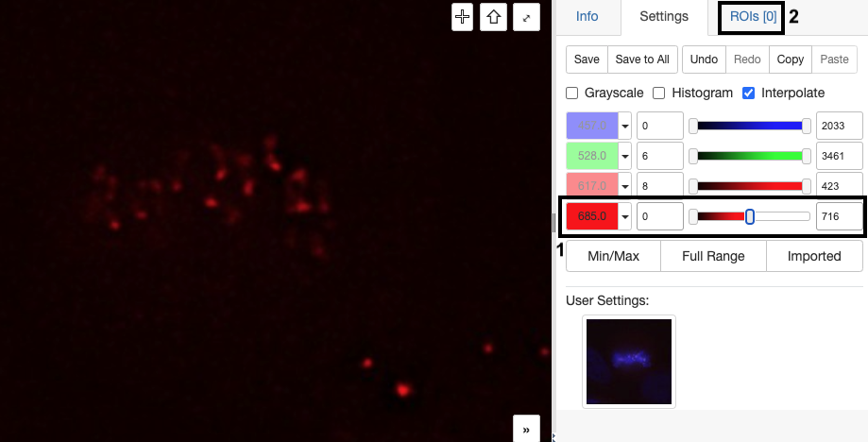
Task: Toggle the 685.0 red channel button
Action: [x=592, y=216]
